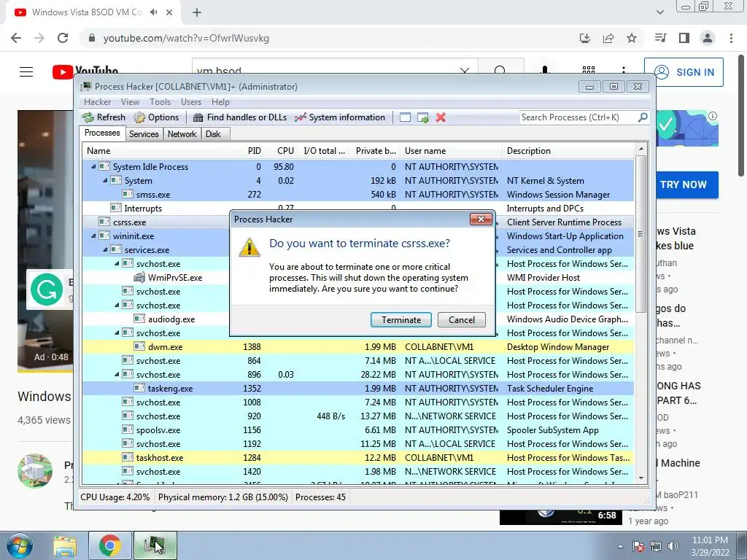Open Chrome three-dot menu
This screenshot has width=747, height=560.
pos(731,38)
